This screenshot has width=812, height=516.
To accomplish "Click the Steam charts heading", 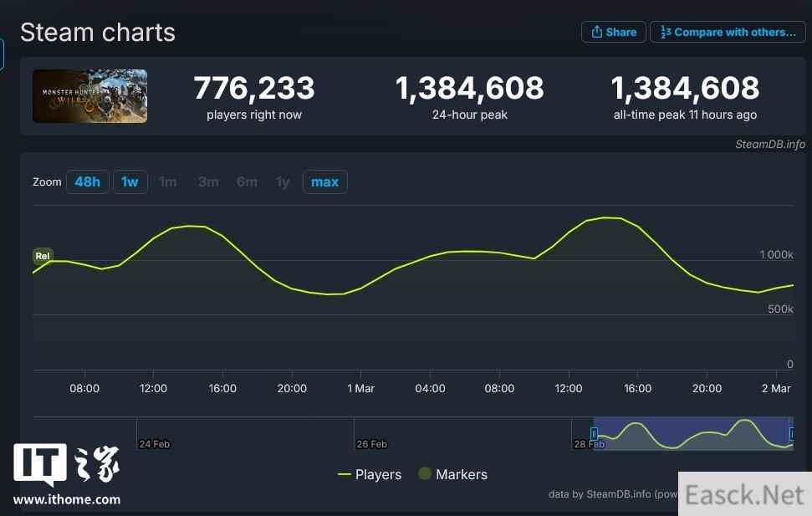I will (x=98, y=32).
